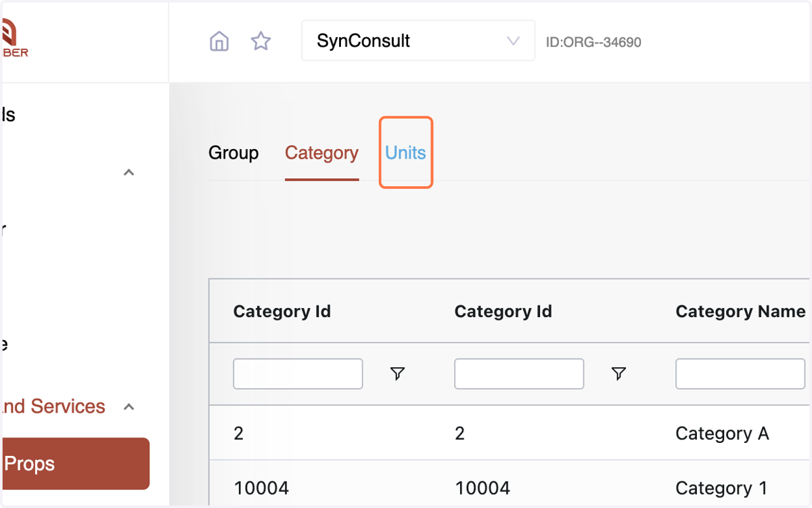Focus the first Category Id filter input
This screenshot has height=508, width=812.
click(298, 374)
